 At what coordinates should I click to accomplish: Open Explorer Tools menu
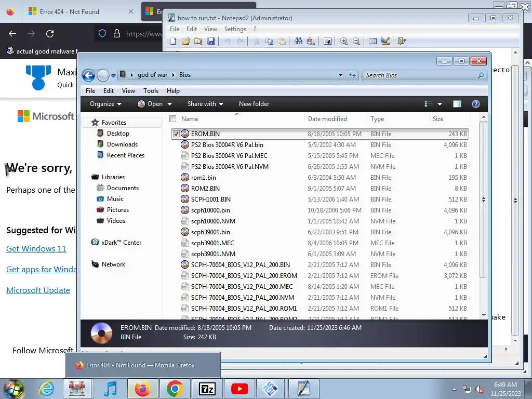151,90
